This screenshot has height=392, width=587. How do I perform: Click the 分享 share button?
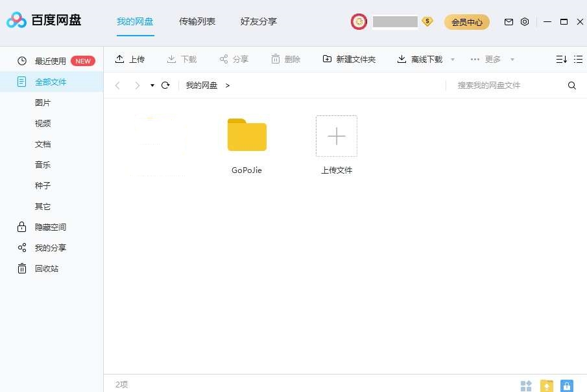click(x=234, y=59)
